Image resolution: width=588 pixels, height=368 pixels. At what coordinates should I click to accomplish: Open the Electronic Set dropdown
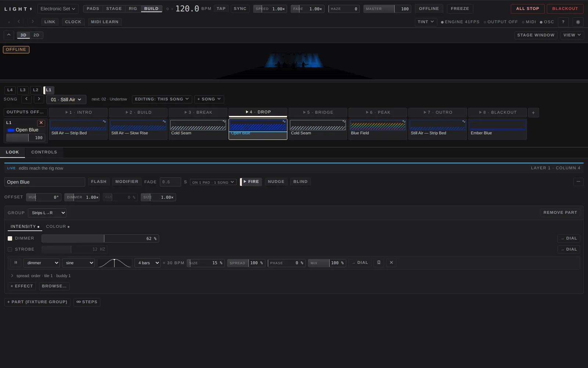click(58, 9)
